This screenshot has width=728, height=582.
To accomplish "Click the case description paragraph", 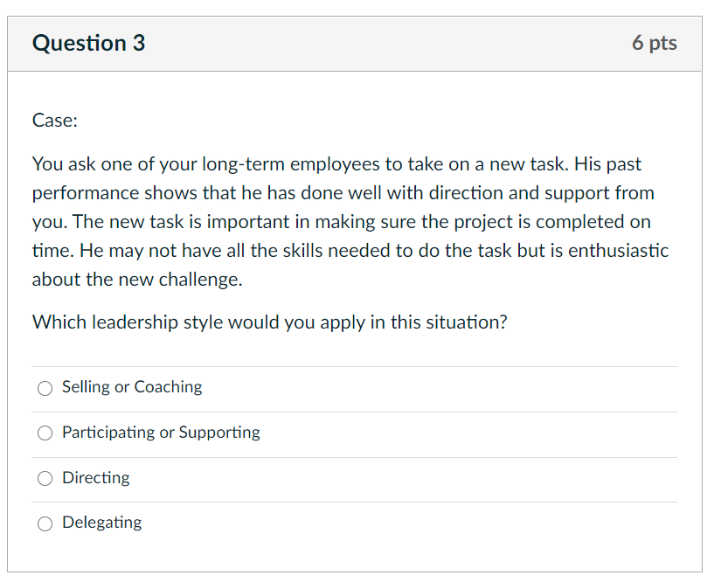I will click(x=350, y=221).
